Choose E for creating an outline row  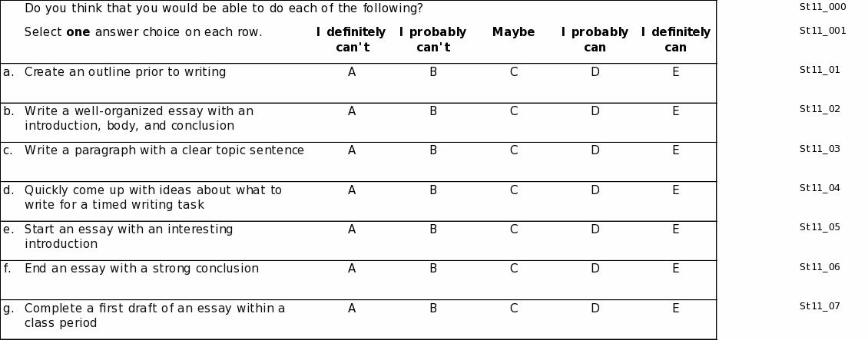point(675,72)
